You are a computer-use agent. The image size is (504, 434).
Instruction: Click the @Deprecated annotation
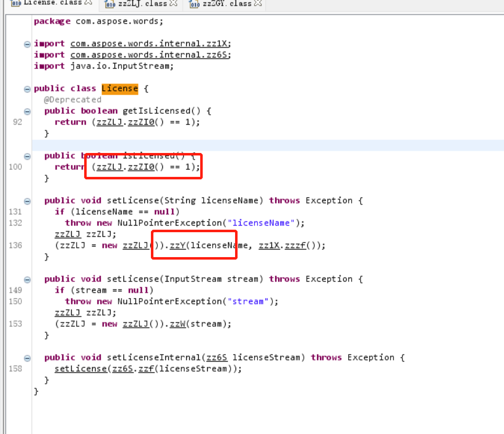[73, 100]
